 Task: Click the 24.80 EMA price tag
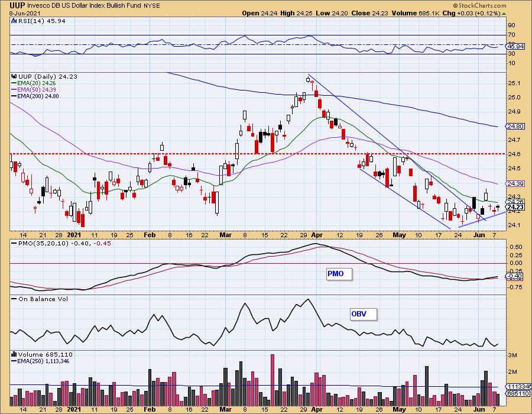pos(515,126)
